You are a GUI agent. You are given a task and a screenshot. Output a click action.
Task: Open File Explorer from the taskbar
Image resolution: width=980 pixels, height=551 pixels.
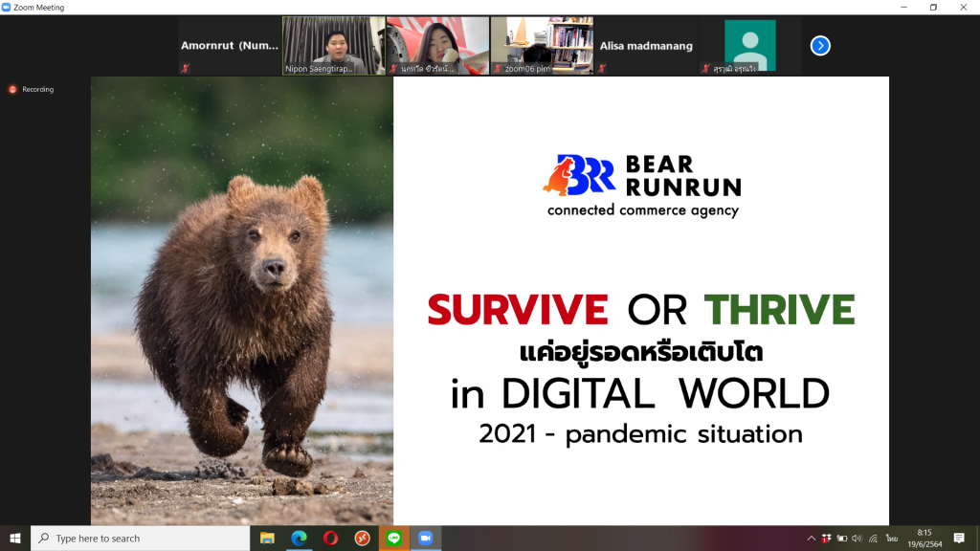[267, 539]
